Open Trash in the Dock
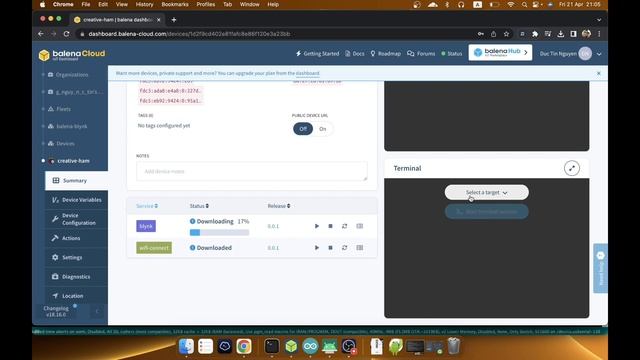 pyautogui.click(x=454, y=347)
